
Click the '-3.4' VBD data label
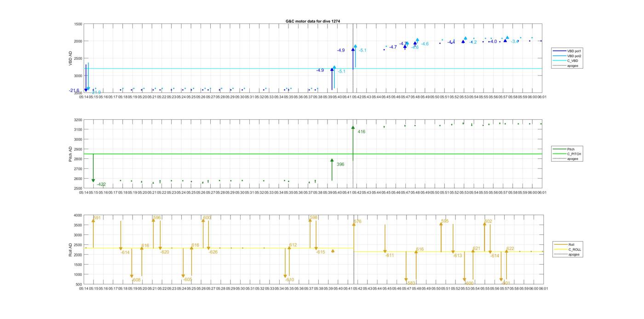[x=515, y=41]
